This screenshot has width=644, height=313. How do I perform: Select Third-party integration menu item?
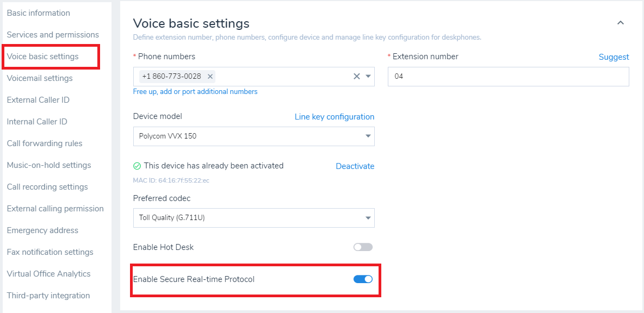coord(48,296)
